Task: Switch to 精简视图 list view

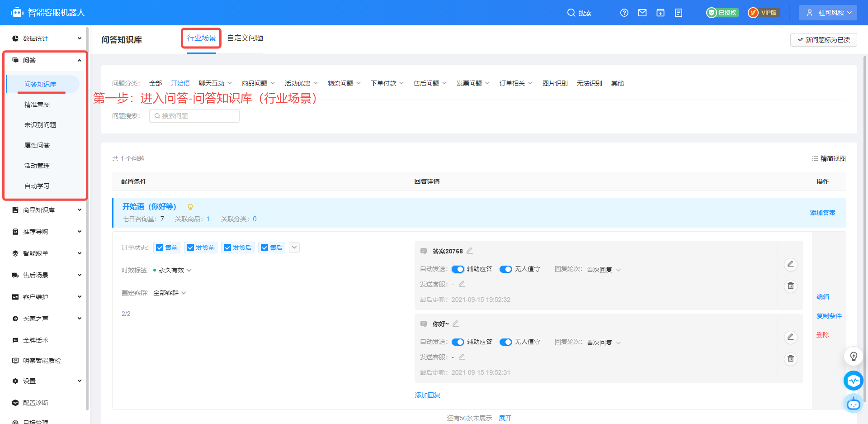Action: 829,158
